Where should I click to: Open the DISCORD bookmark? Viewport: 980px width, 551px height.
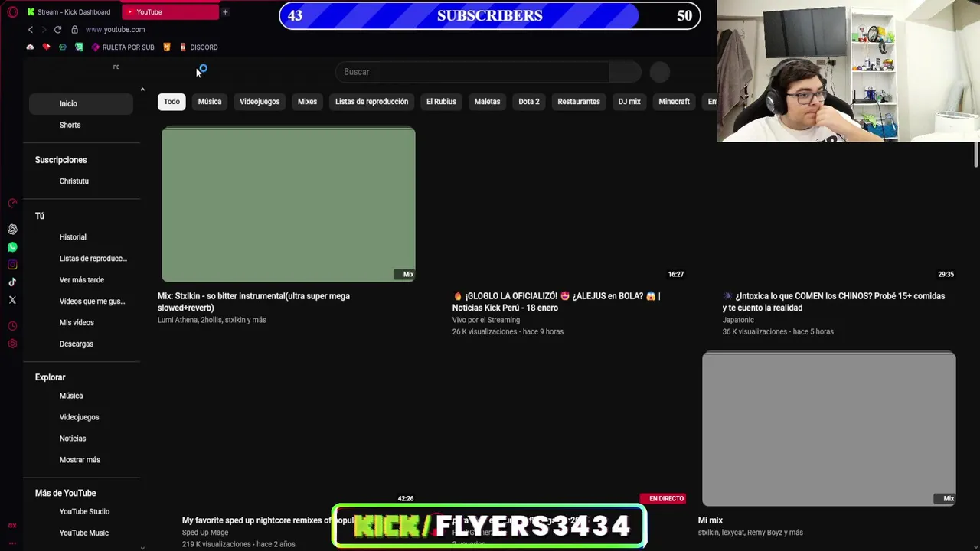coord(198,47)
